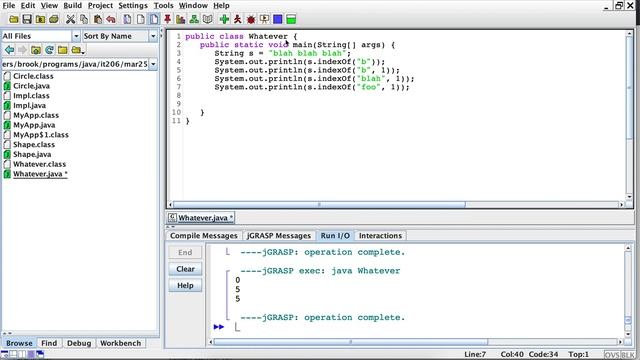Toggle OVS overstrike mode in status bar

(611, 355)
